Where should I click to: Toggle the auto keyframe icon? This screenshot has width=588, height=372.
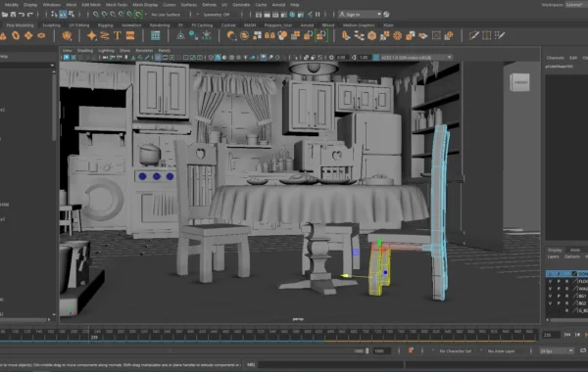pos(411,351)
